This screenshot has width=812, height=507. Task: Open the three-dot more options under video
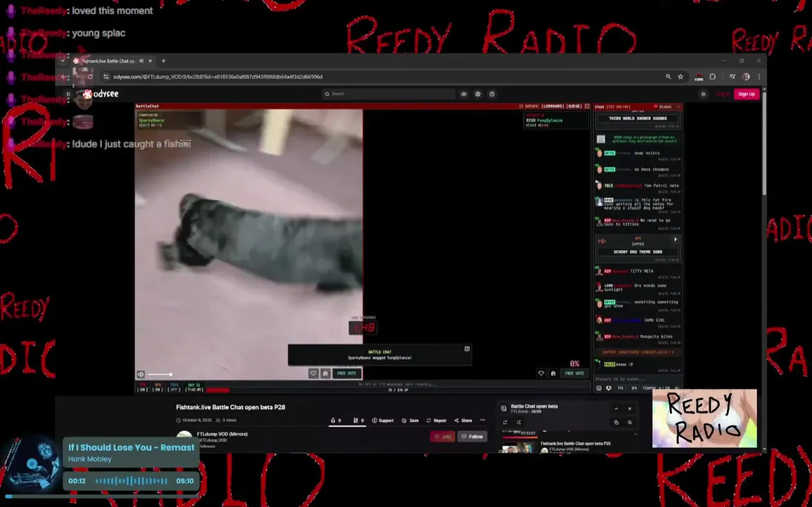(483, 420)
